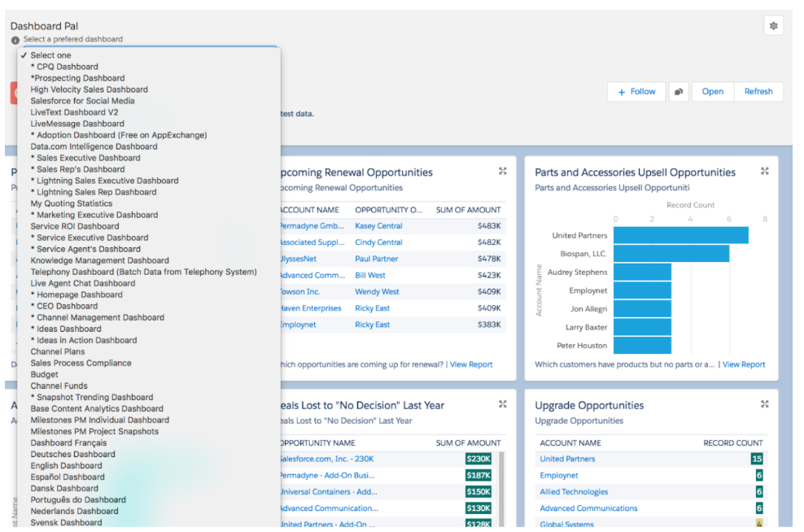Screen dimensions: 804x532
Task: Open View Report link for parts upsell chart
Action: [744, 364]
